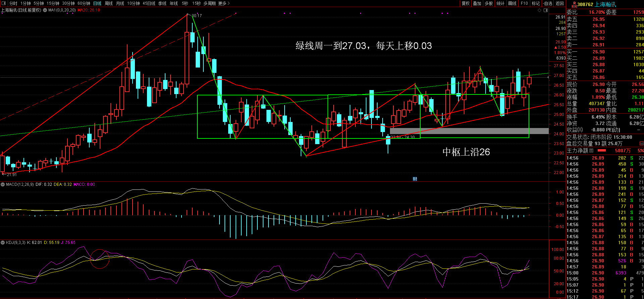Expand the 更多 periods menu
Screen dimensions: 644x299
[224, 3]
